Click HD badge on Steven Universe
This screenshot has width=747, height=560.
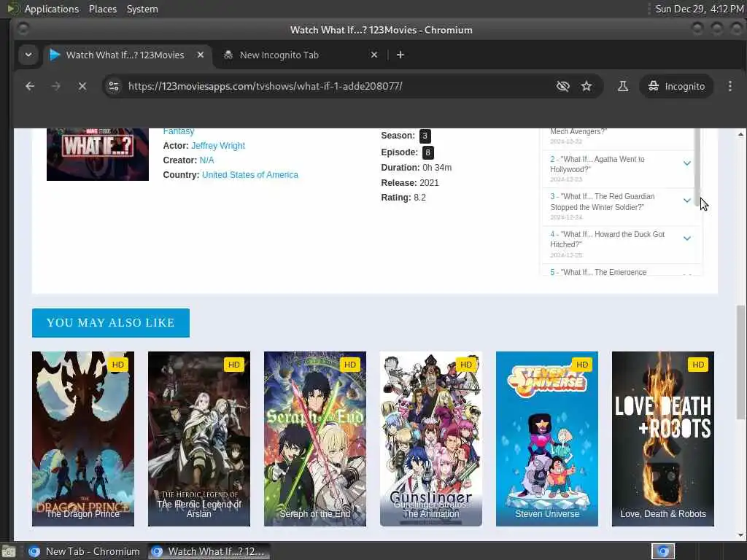click(581, 365)
